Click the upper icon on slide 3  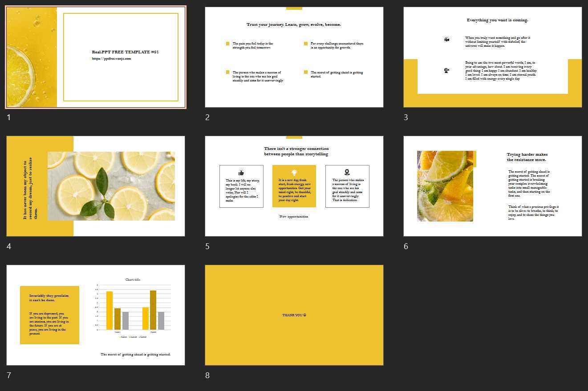tap(446, 40)
